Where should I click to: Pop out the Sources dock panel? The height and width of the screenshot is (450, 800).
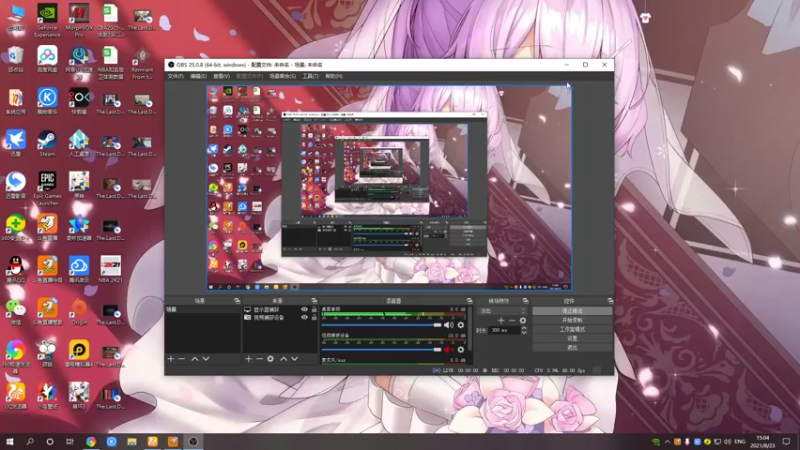pyautogui.click(x=314, y=301)
